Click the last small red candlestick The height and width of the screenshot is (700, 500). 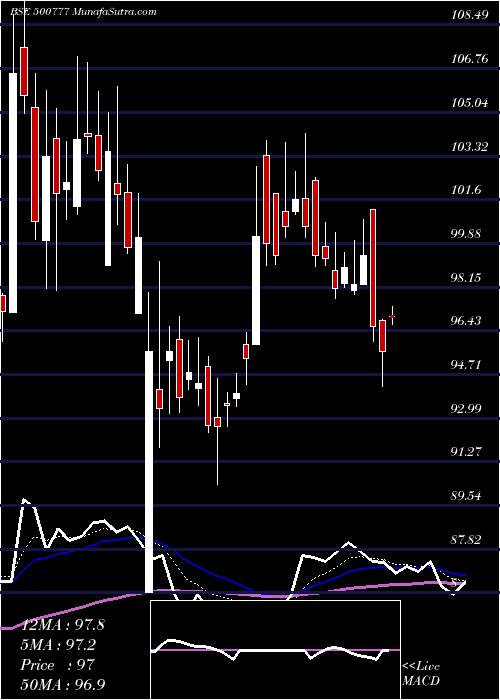point(392,316)
